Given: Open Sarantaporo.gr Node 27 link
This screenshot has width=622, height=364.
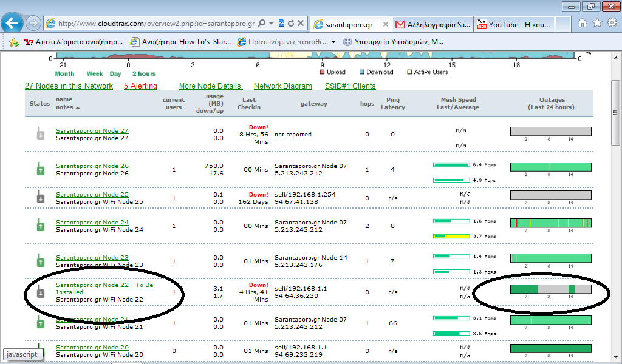Looking at the screenshot, I should point(92,130).
